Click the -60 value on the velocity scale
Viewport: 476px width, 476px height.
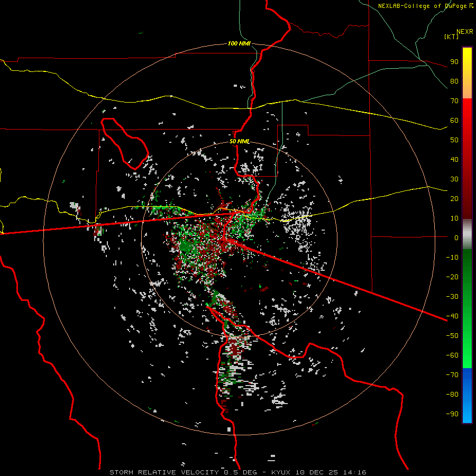coord(452,355)
